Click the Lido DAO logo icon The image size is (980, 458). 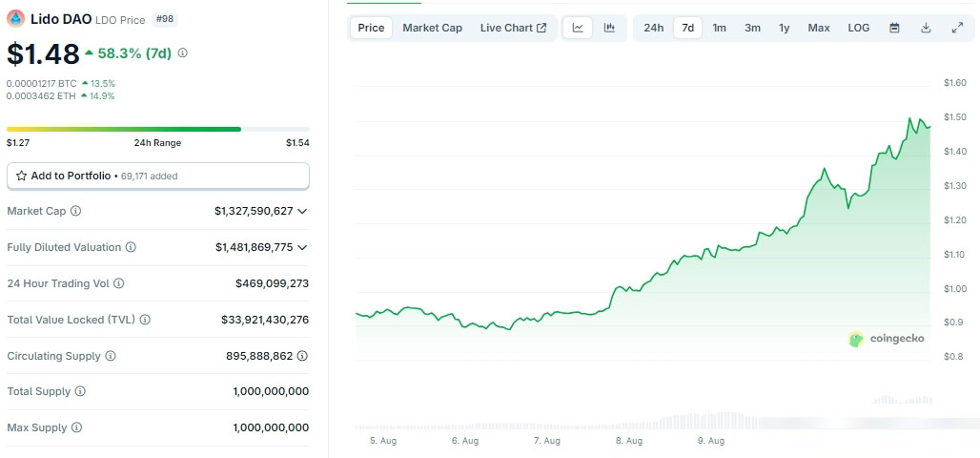[x=16, y=18]
